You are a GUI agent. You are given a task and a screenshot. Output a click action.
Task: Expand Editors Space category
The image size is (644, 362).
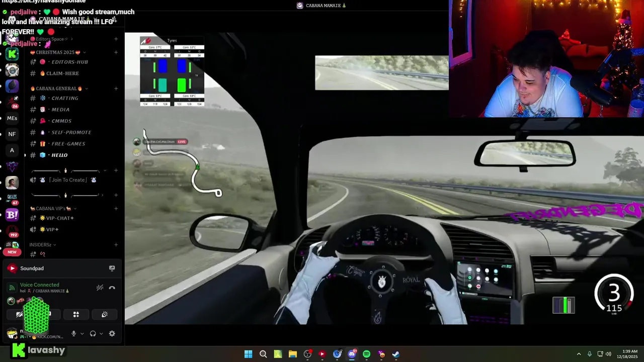point(52,39)
